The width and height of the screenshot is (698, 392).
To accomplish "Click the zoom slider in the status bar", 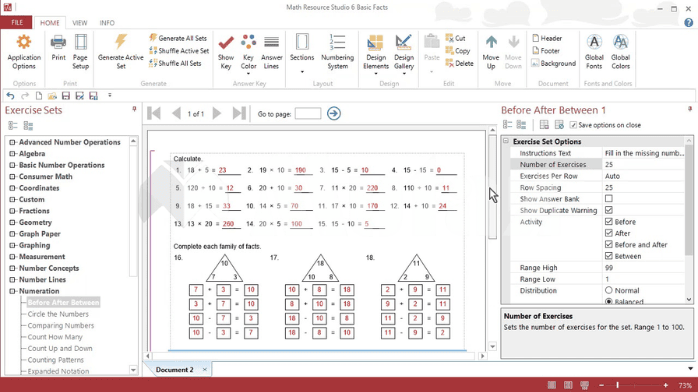I will pos(617,385).
